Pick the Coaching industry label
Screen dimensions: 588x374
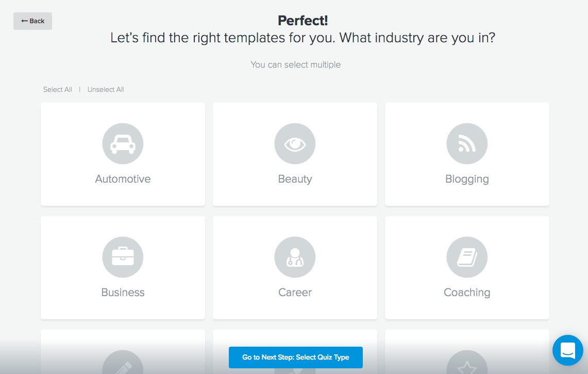pos(467,292)
